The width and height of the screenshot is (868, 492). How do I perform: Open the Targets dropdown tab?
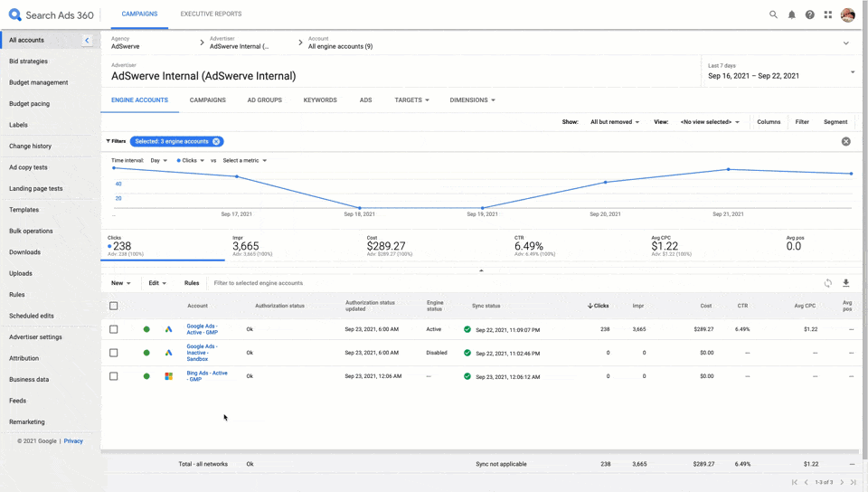[412, 100]
